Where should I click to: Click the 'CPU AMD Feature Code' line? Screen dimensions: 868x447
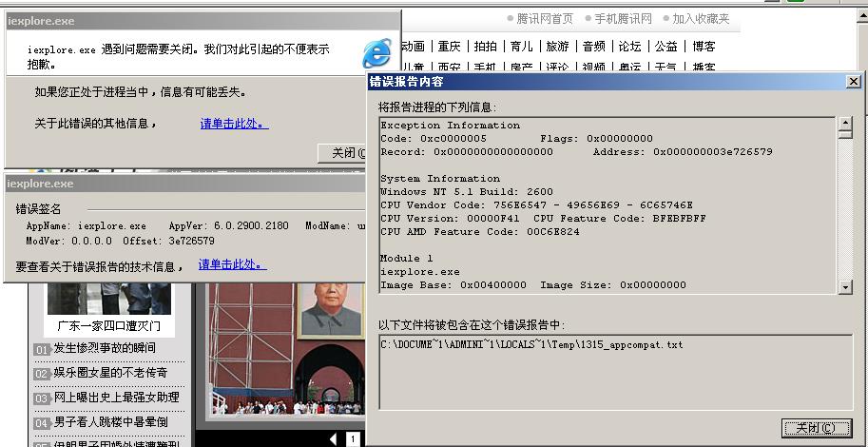(x=480, y=231)
